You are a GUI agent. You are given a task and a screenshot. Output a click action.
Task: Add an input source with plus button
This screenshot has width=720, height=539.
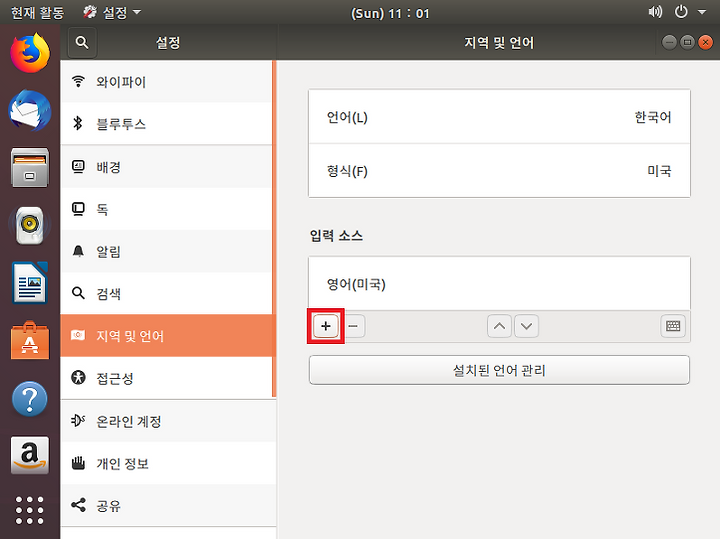(x=326, y=326)
